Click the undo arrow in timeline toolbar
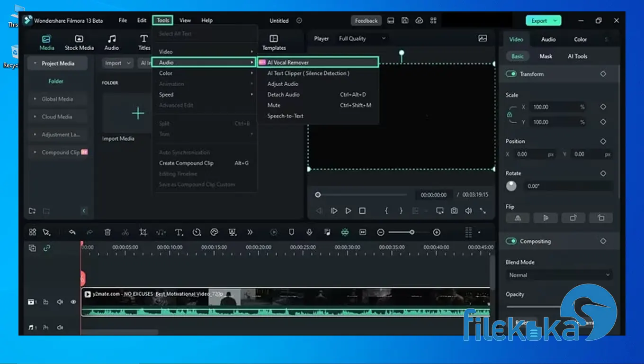 (72, 232)
